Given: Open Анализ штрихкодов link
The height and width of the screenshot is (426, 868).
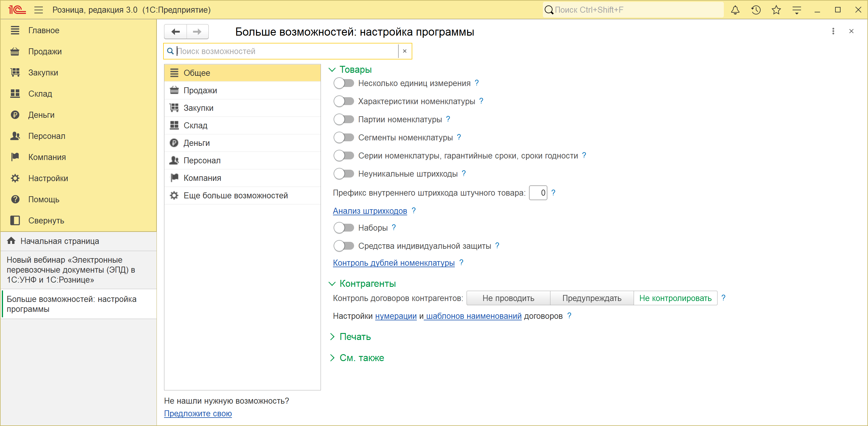Looking at the screenshot, I should click(x=370, y=211).
